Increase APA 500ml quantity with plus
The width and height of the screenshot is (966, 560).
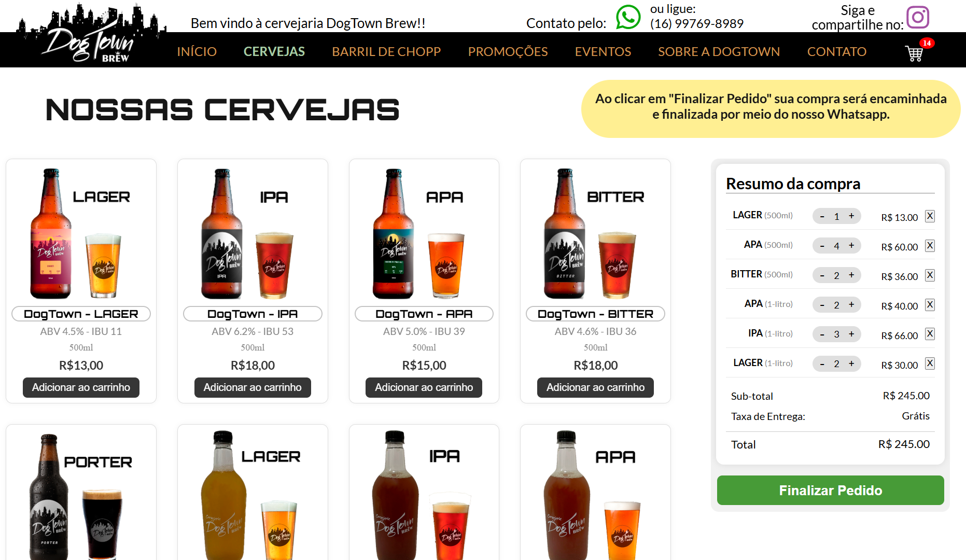click(x=851, y=246)
